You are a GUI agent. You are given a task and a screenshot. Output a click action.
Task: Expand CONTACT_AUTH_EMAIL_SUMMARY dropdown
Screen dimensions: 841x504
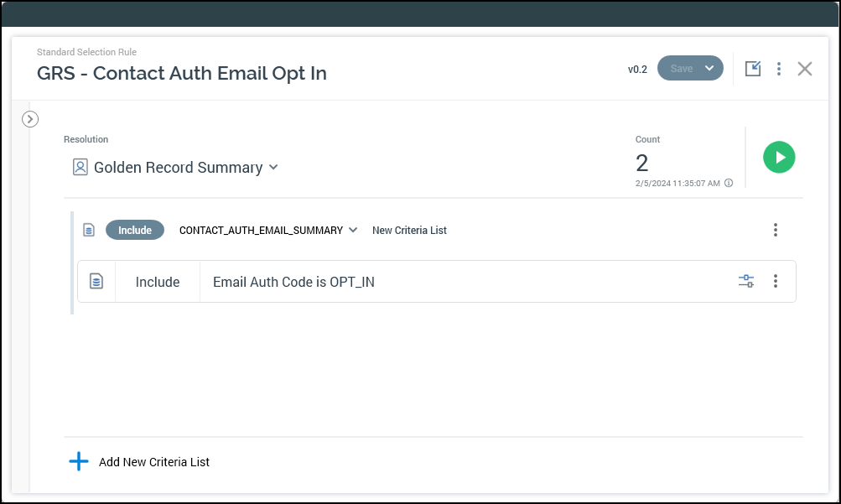tap(353, 230)
